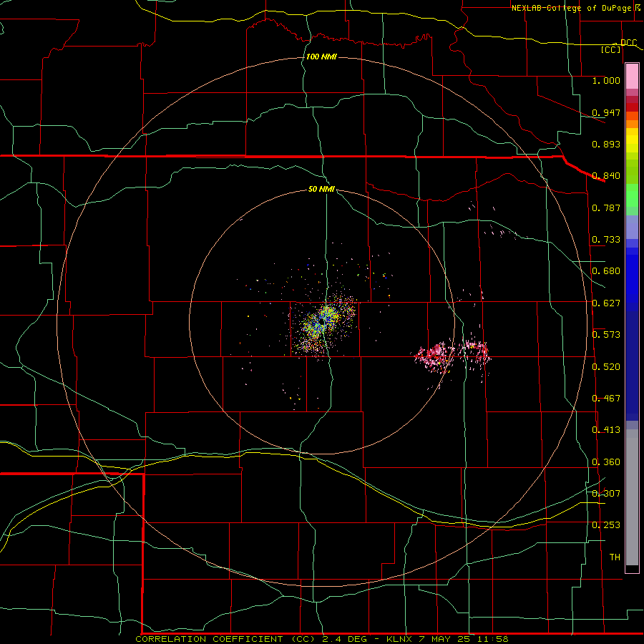Click the 50 NMI range ring label
644x644 pixels.
tap(321, 189)
